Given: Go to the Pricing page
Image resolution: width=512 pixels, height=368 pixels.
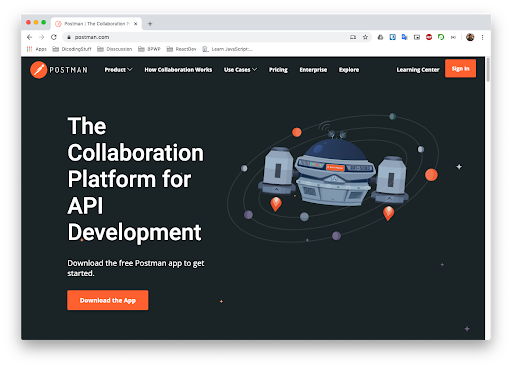Looking at the screenshot, I should tap(278, 70).
